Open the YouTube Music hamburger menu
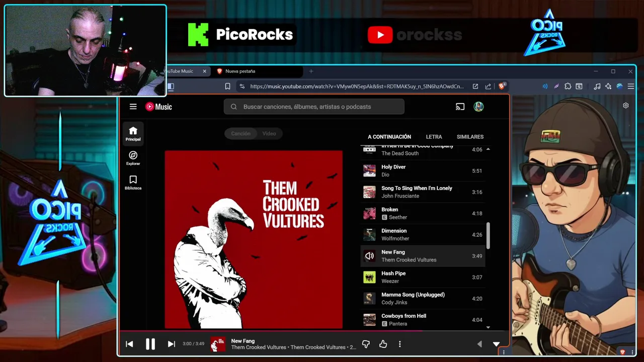 point(133,107)
